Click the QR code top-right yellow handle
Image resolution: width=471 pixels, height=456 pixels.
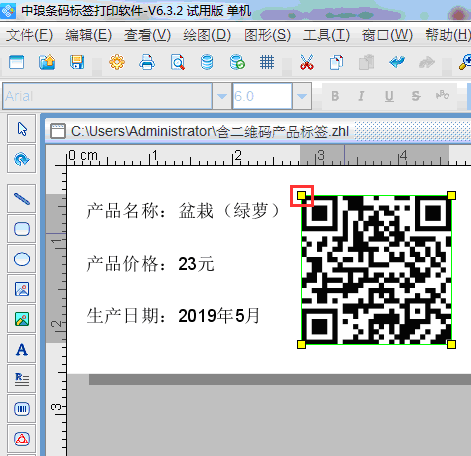(x=451, y=196)
